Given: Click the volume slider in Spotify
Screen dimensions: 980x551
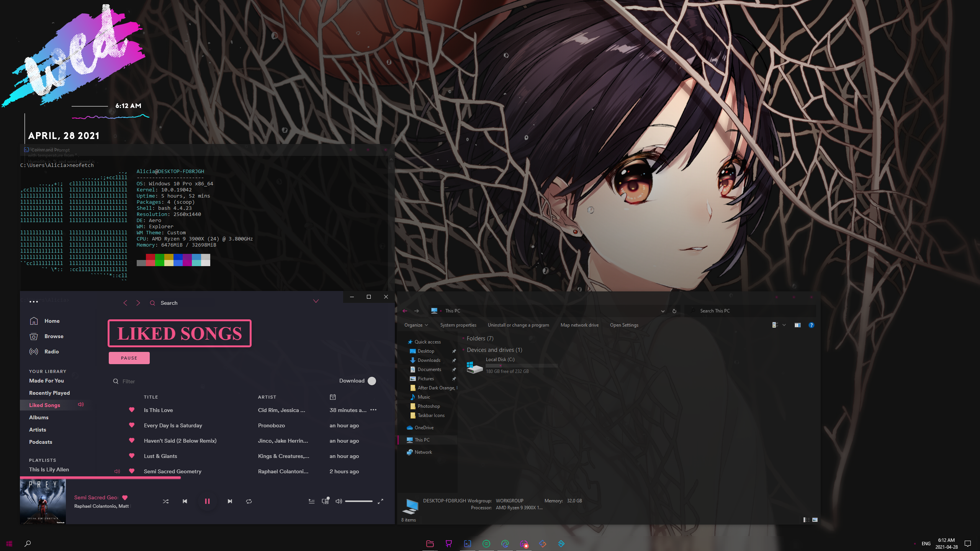Looking at the screenshot, I should coord(358,501).
